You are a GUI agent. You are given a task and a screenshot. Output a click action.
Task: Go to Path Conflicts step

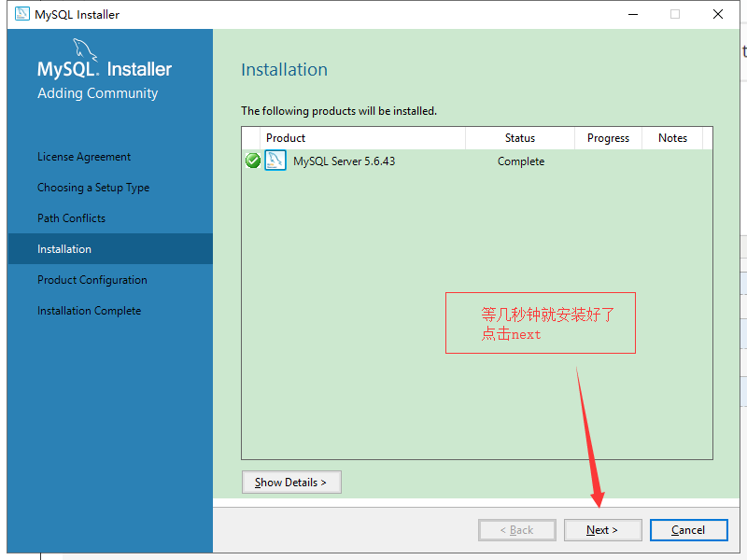click(72, 218)
